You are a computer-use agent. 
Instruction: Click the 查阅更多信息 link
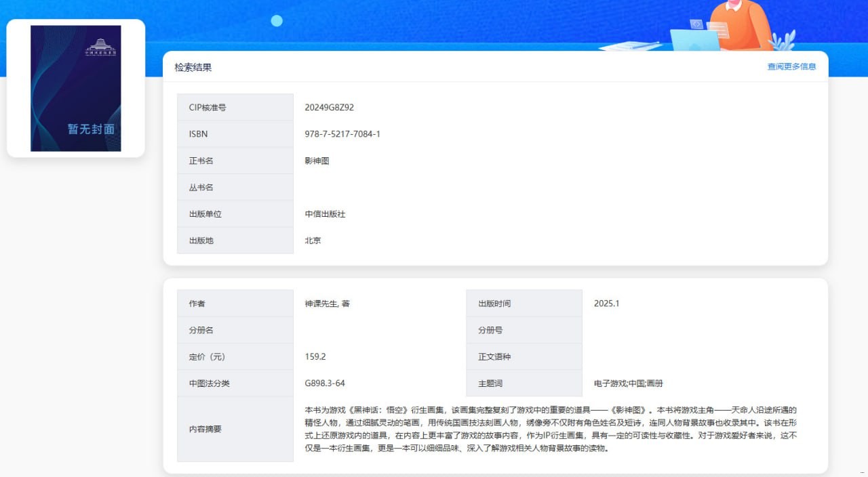point(791,67)
